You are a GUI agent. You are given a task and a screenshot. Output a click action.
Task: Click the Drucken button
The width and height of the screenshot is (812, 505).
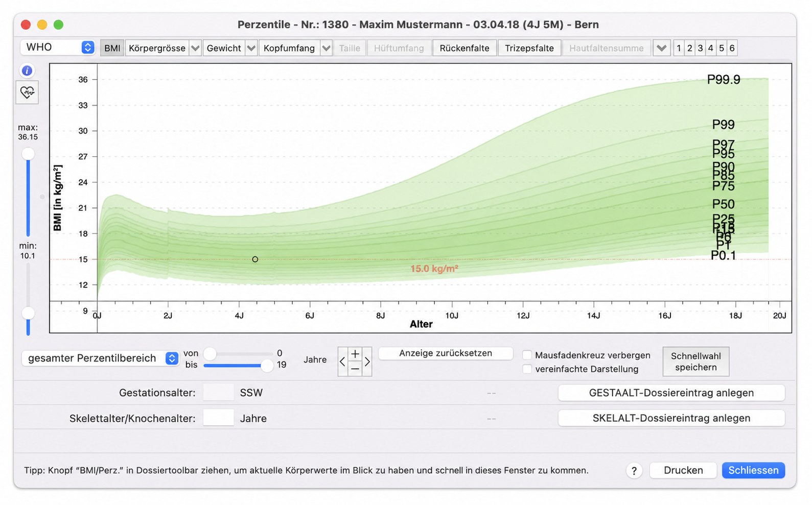tap(683, 470)
